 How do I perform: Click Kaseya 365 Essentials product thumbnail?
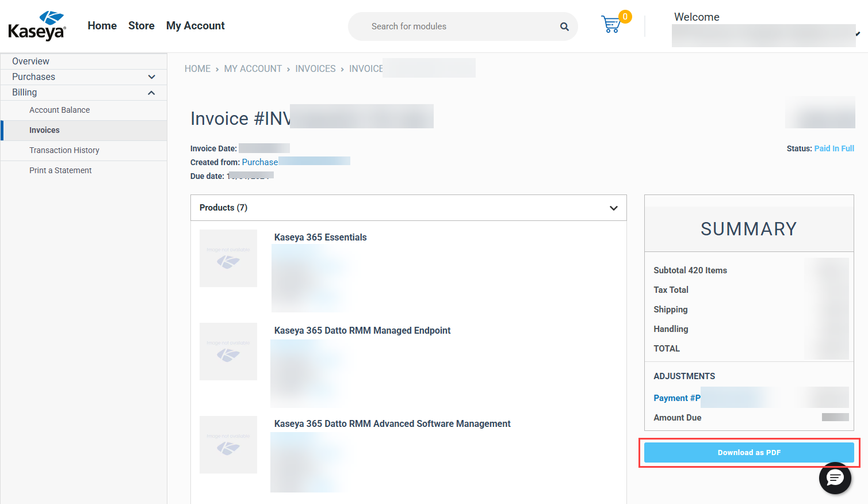(x=228, y=258)
